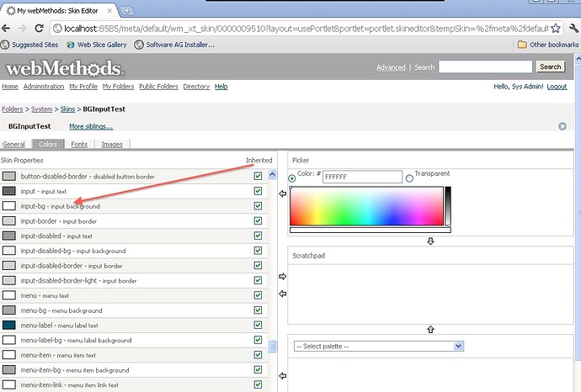Click the More siblings link
The image size is (581, 392).
[x=91, y=126]
